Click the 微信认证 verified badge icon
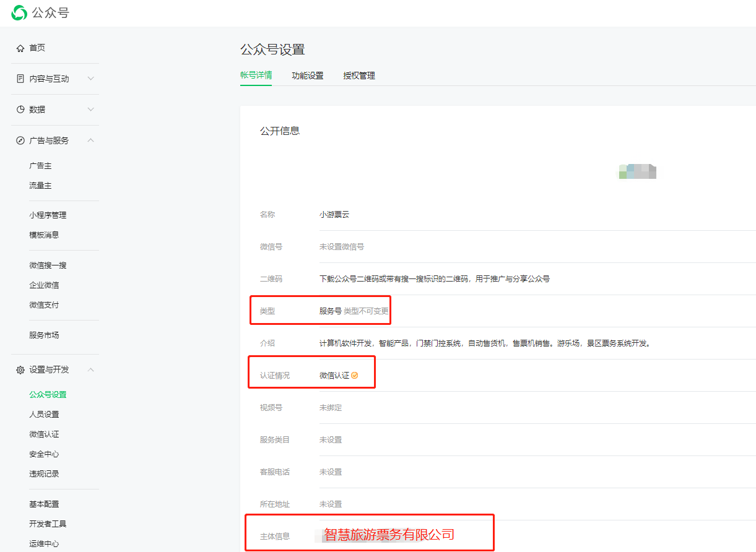756x552 pixels. pyautogui.click(x=355, y=376)
